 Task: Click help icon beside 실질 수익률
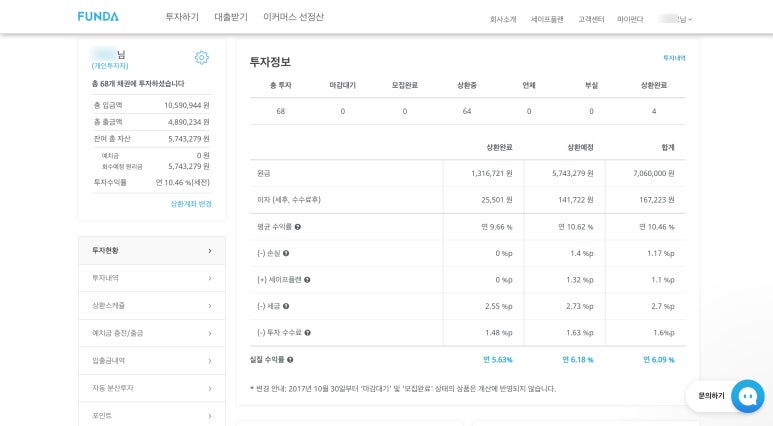coord(290,359)
